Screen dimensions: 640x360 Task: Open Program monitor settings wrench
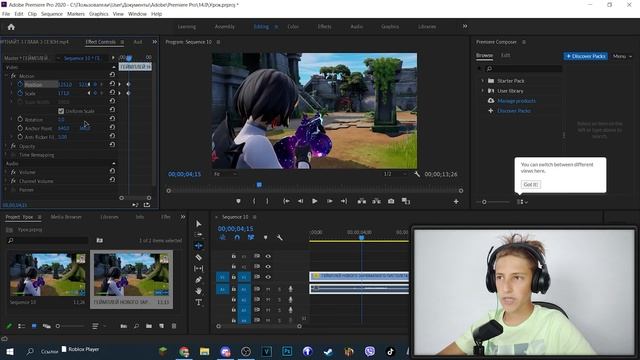(417, 174)
